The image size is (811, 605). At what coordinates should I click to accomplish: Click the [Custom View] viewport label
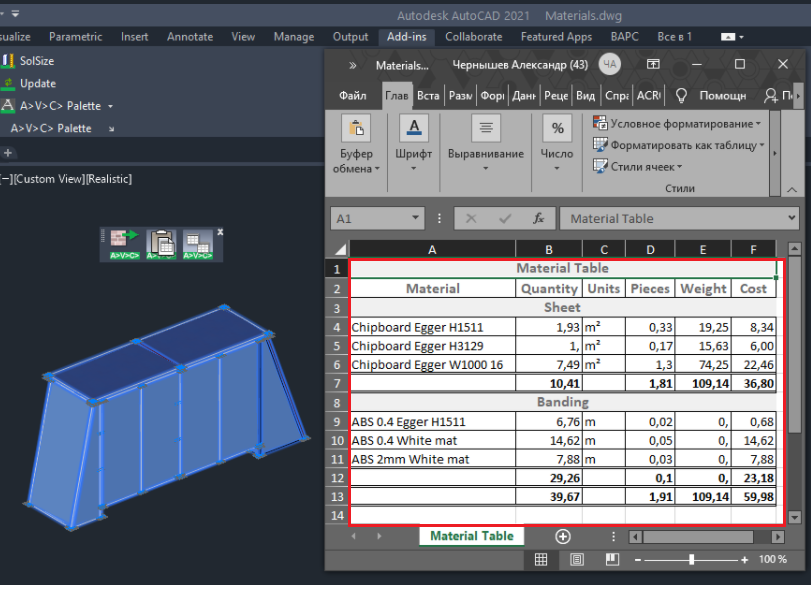[x=48, y=179]
